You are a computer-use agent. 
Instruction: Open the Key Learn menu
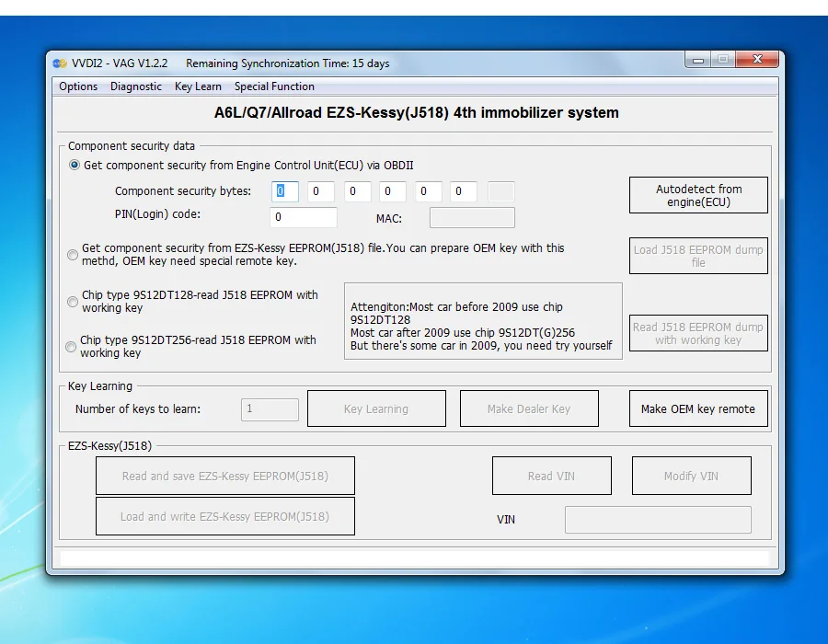198,86
